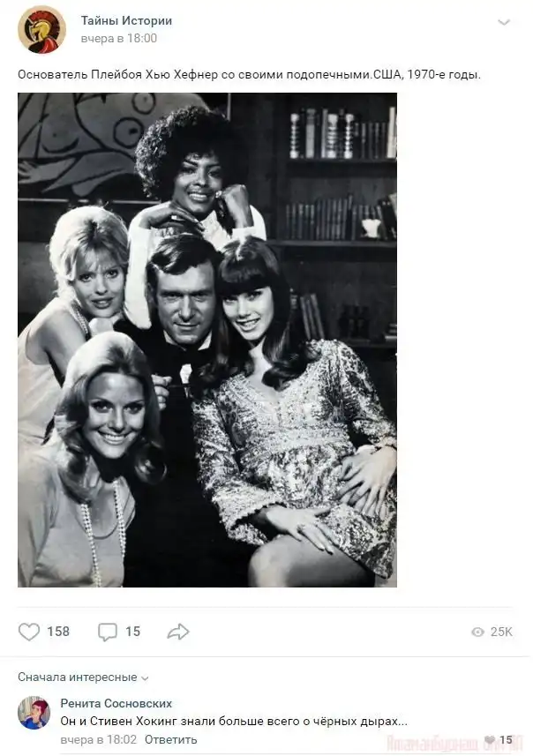Open comment timestamp вчера в 18:02

click(x=98, y=739)
